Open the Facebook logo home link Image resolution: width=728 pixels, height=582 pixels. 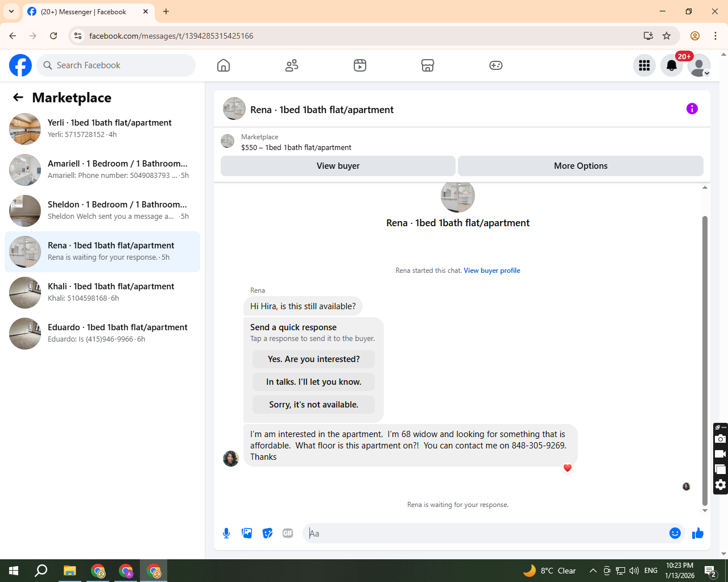20,65
